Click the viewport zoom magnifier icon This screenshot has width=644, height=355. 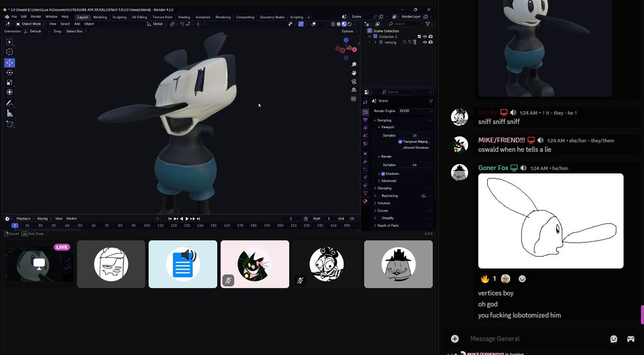354,64
